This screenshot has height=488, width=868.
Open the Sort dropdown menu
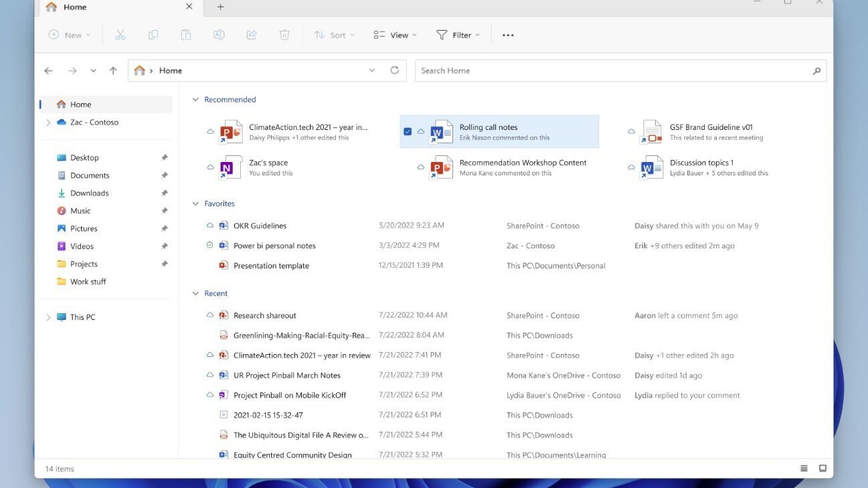click(x=334, y=35)
